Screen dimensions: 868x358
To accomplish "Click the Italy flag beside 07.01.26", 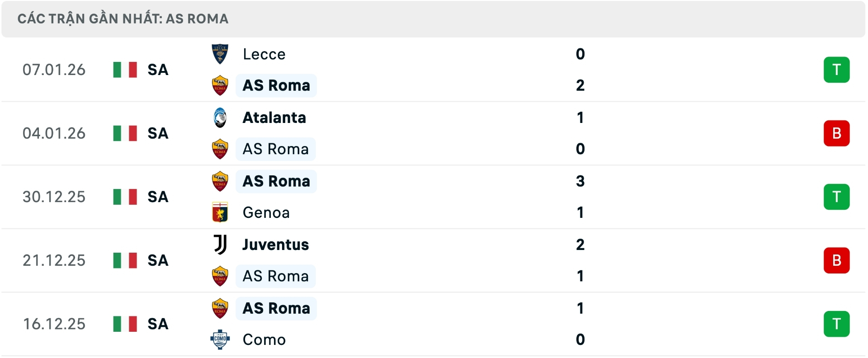I will tap(125, 70).
